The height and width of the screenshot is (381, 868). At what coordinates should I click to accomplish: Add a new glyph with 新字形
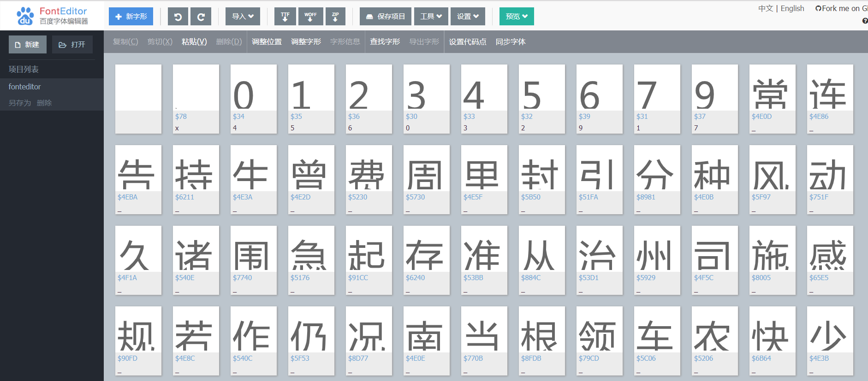coord(131,17)
